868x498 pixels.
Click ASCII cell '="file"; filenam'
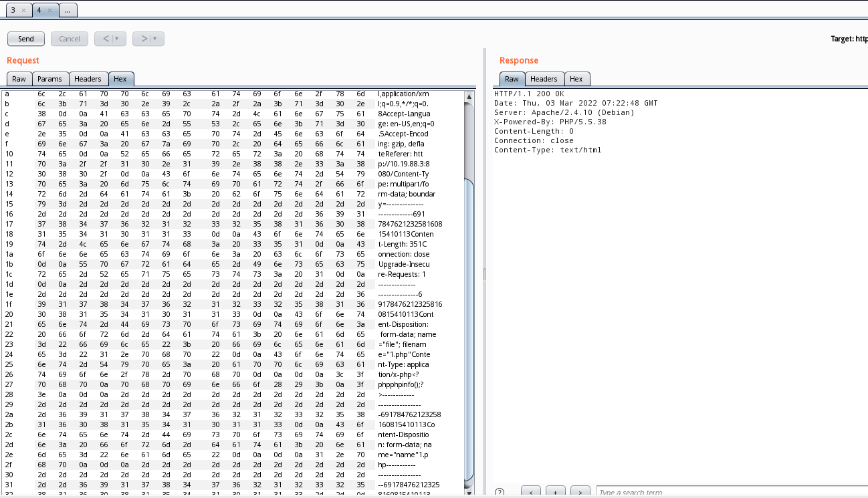click(x=402, y=344)
